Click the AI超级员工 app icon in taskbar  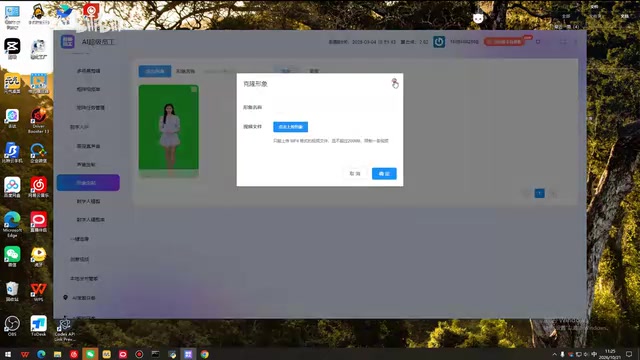(x=188, y=354)
